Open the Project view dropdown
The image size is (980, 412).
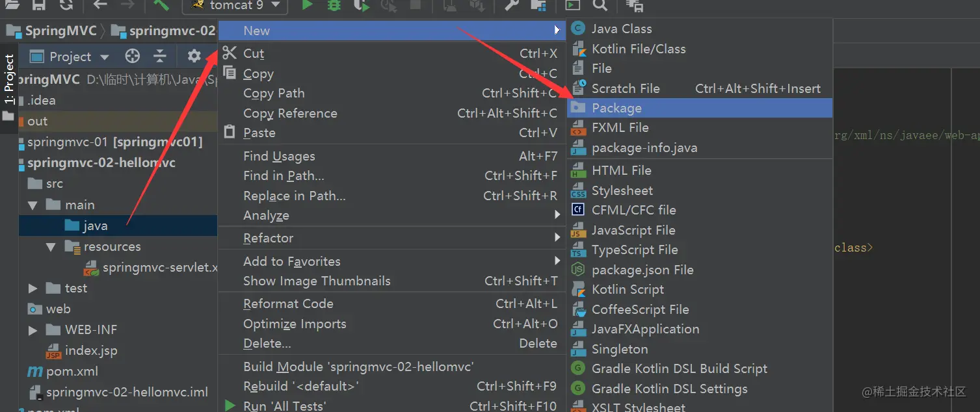70,57
